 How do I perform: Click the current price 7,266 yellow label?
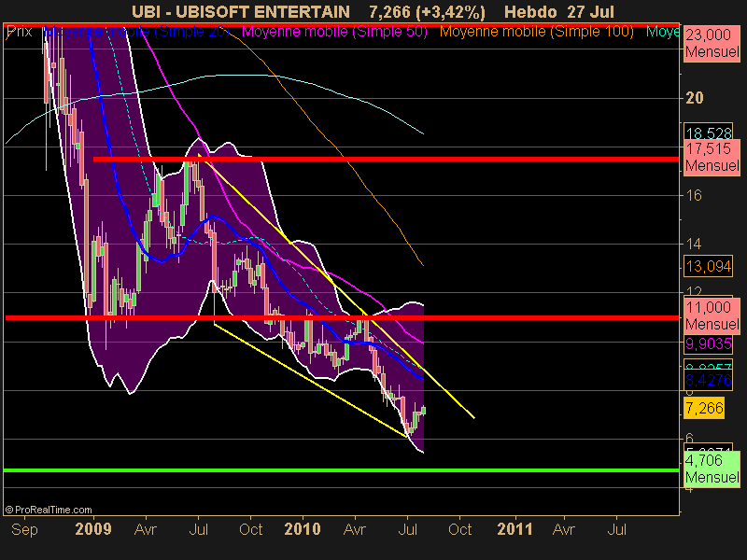point(704,408)
